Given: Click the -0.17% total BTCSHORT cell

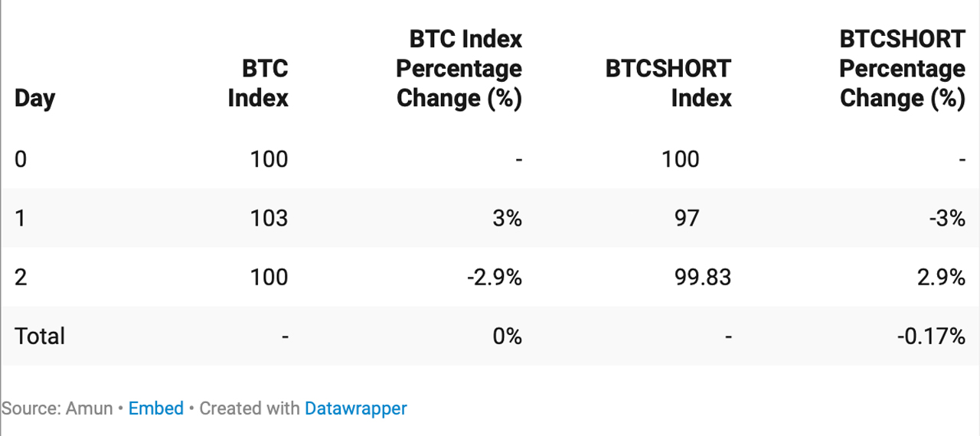Looking at the screenshot, I should [931, 336].
